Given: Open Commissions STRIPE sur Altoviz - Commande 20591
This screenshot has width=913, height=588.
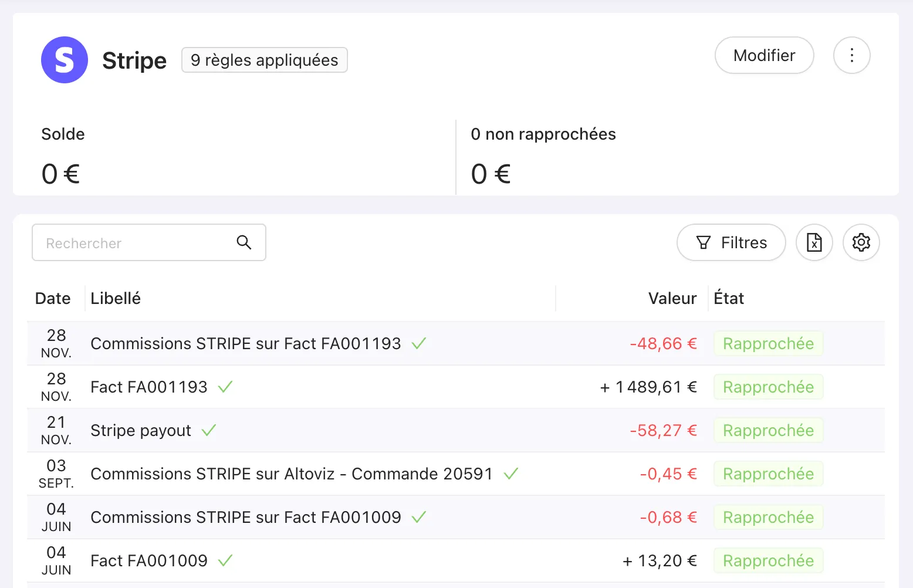Looking at the screenshot, I should (x=292, y=474).
